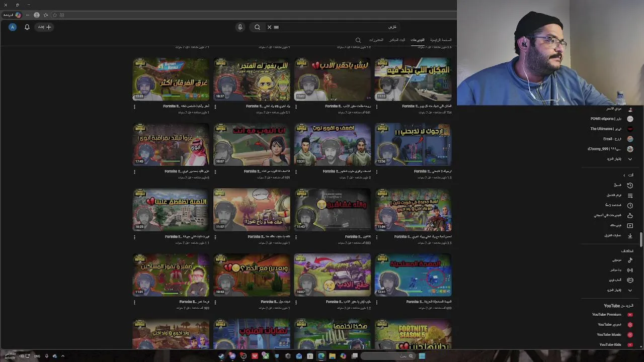Open the Fortnite Season 5 video thumbnail

[x=413, y=334]
